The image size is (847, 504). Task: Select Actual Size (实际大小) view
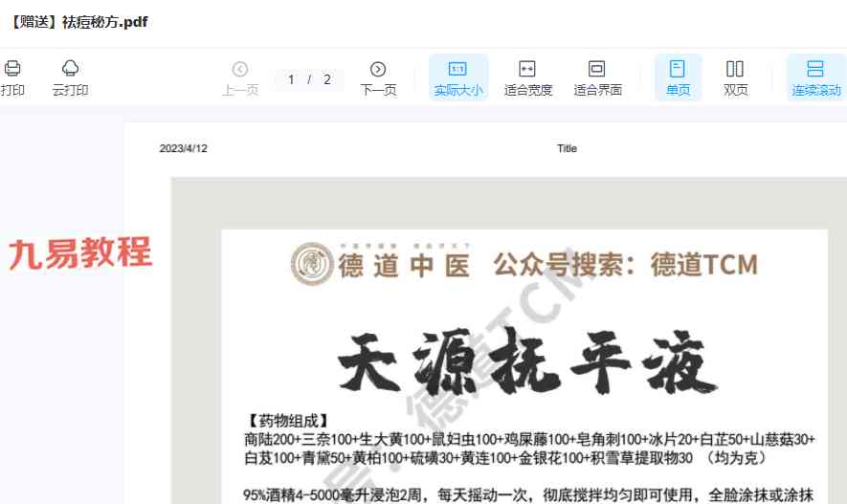coord(458,77)
